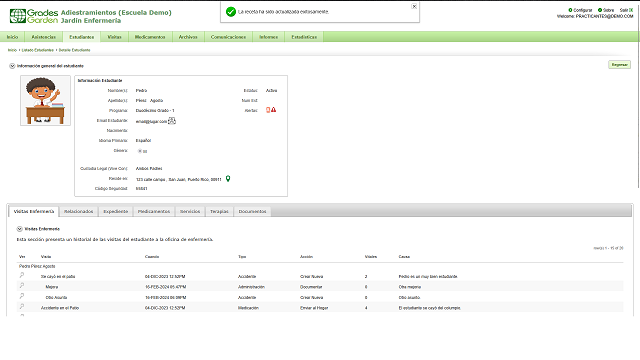640x360 pixels.
Task: Click the 'Pedro Pérez Agosto' group row
Action: 37,266
